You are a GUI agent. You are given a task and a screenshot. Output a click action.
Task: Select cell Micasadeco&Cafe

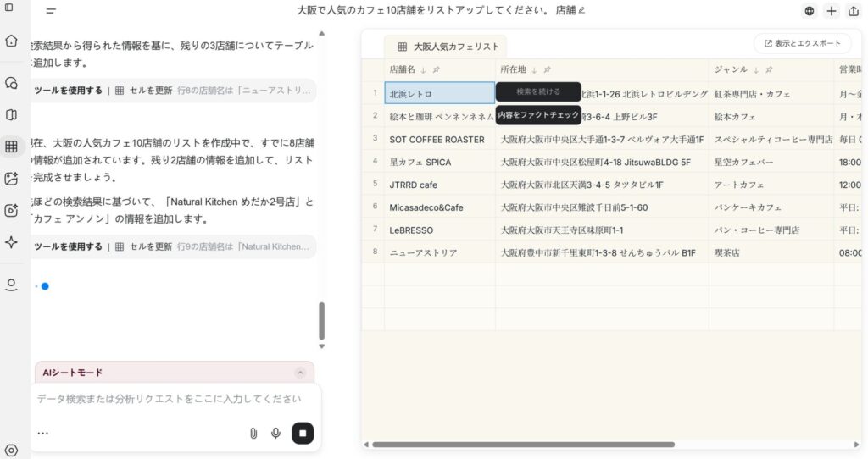(440, 207)
